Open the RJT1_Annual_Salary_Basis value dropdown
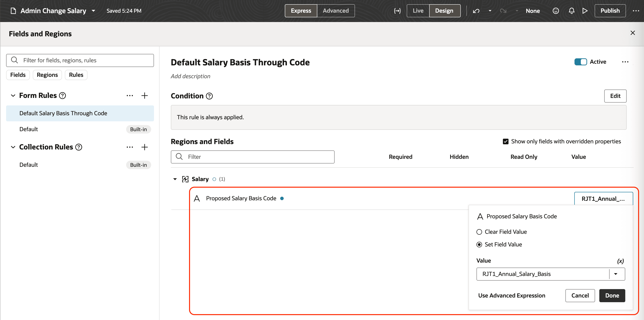644x320 pixels. point(616,274)
